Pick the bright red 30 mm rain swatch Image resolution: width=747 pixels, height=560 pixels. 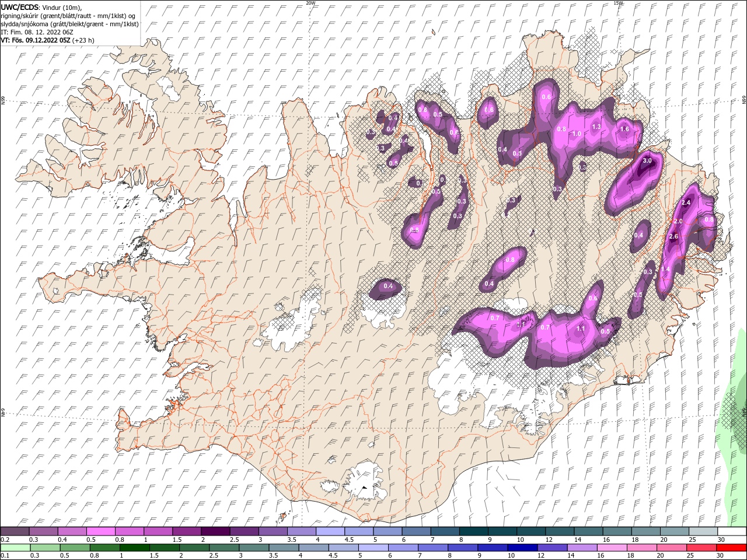731,548
